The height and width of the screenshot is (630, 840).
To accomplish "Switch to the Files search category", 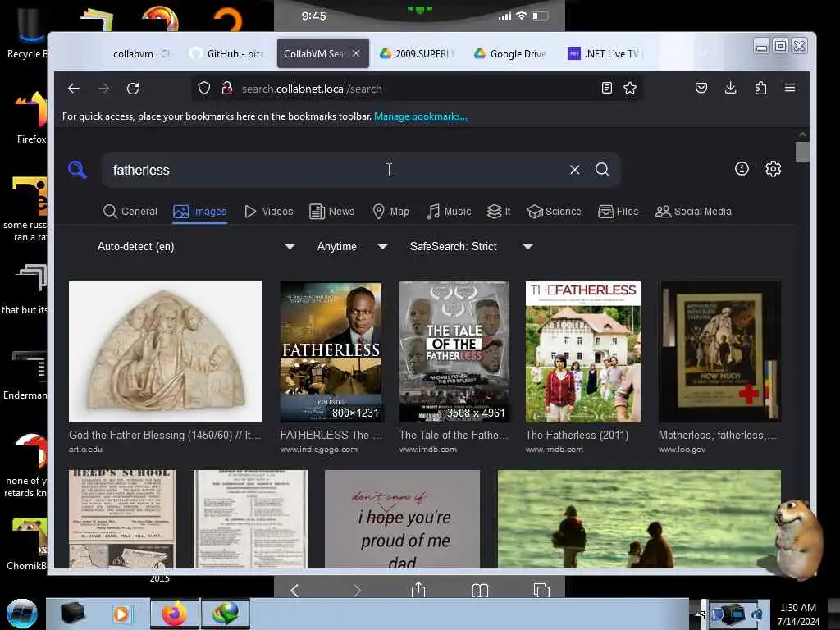I will 619,212.
